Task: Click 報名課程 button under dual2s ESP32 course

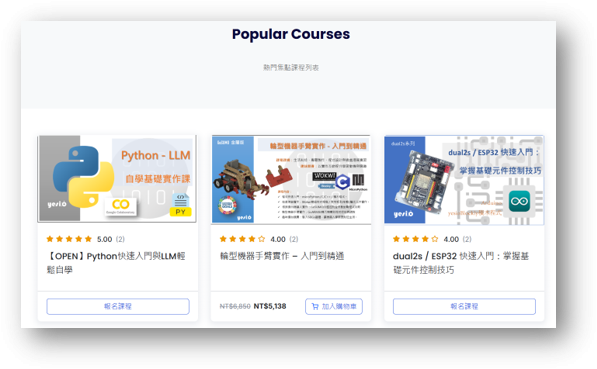Action: click(464, 307)
